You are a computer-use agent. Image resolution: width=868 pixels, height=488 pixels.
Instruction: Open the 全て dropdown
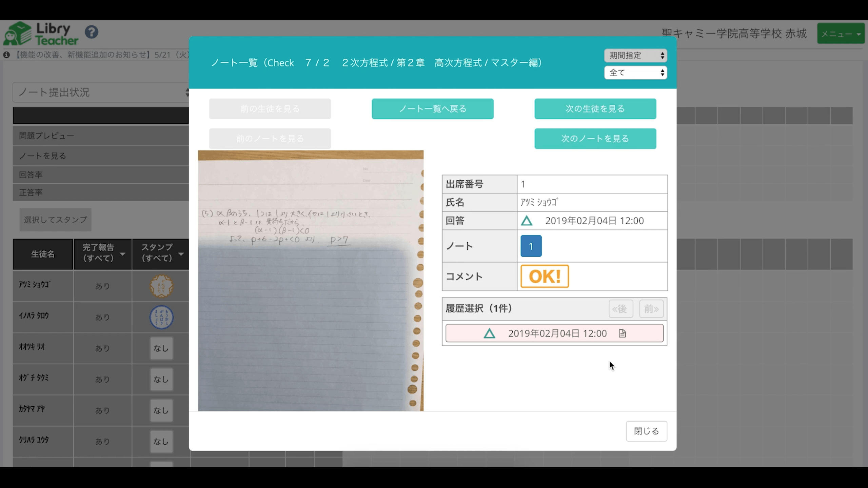635,73
